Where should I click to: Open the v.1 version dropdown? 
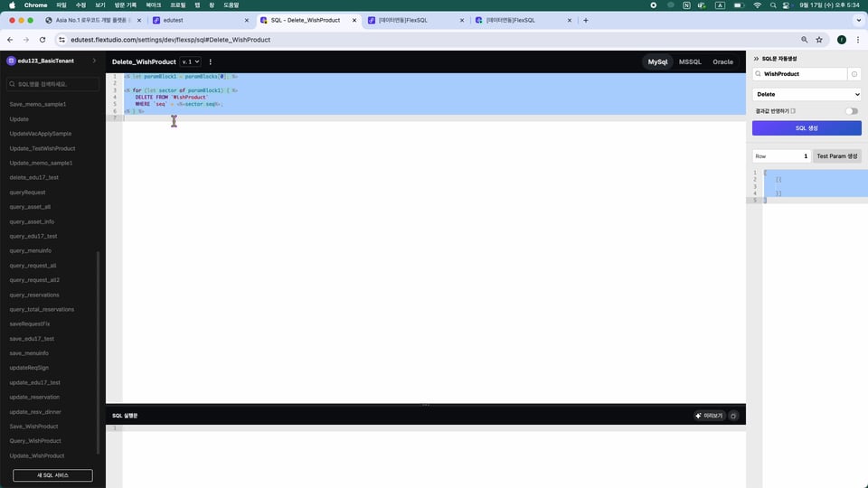click(x=191, y=62)
